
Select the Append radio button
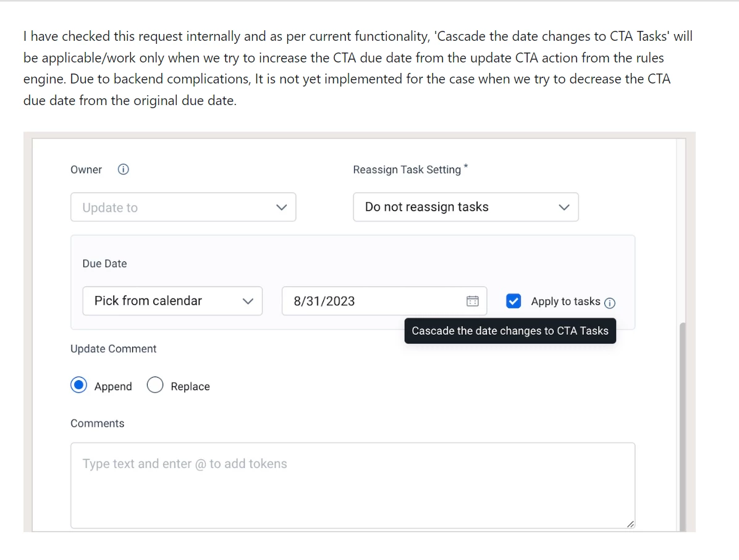[78, 384]
